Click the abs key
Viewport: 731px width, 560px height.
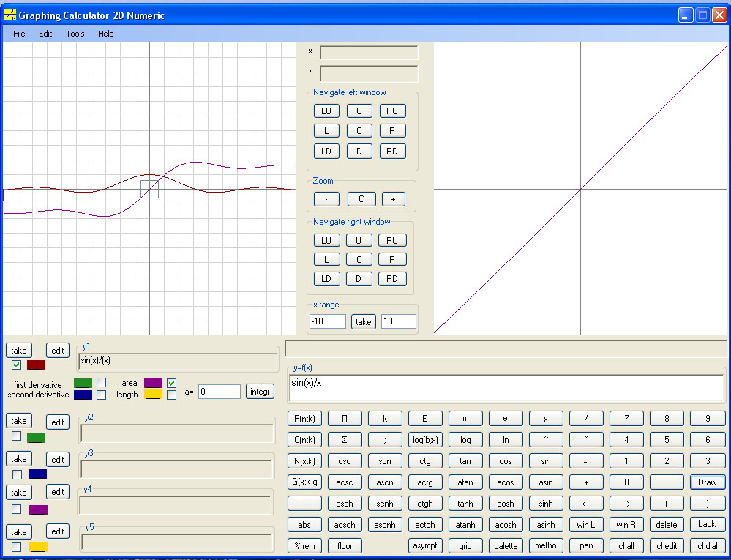[304, 525]
